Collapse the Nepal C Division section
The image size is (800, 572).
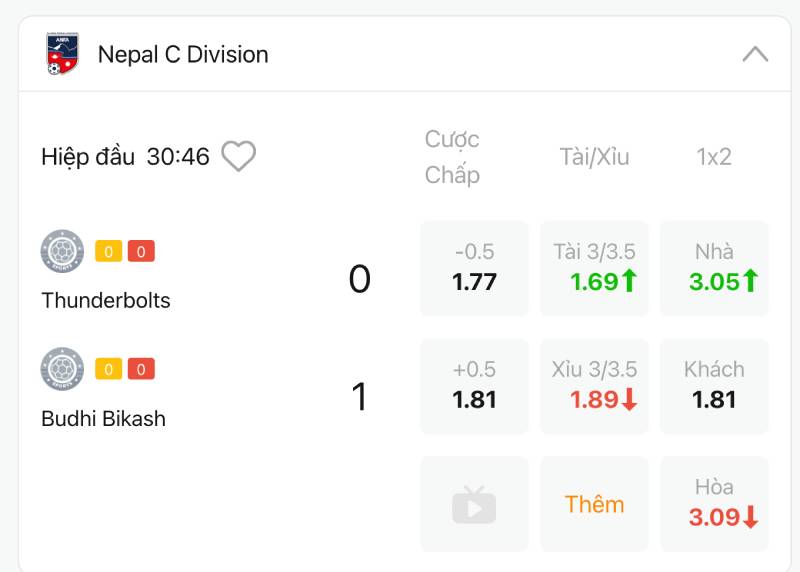coord(755,54)
